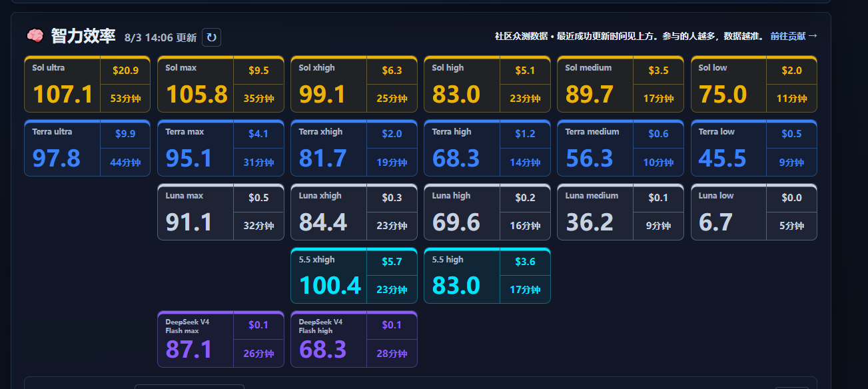Select the Sol medium card label
Viewport: 868px width, 389px height.
pos(588,68)
